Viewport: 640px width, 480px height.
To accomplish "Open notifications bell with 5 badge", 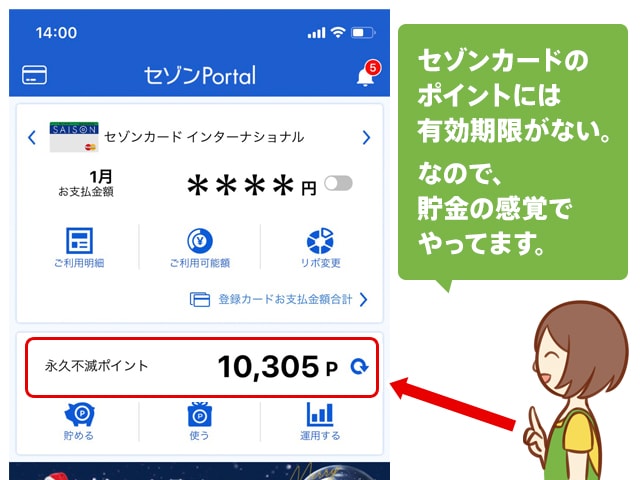I will (x=368, y=73).
